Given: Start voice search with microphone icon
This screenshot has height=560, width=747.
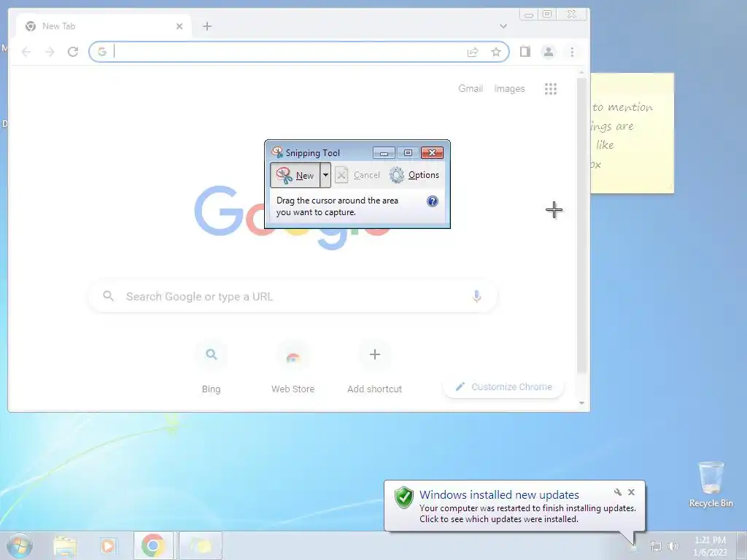Looking at the screenshot, I should click(x=476, y=296).
